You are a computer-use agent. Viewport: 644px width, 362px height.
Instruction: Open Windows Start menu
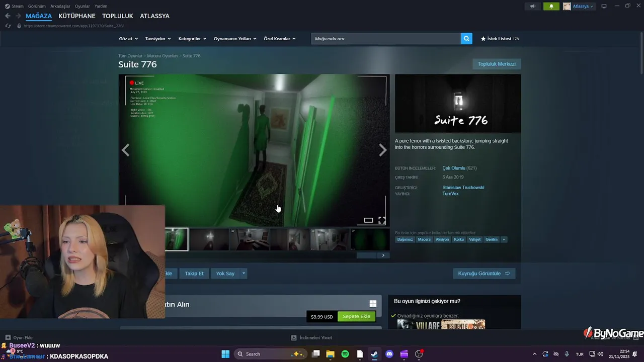(x=225, y=354)
